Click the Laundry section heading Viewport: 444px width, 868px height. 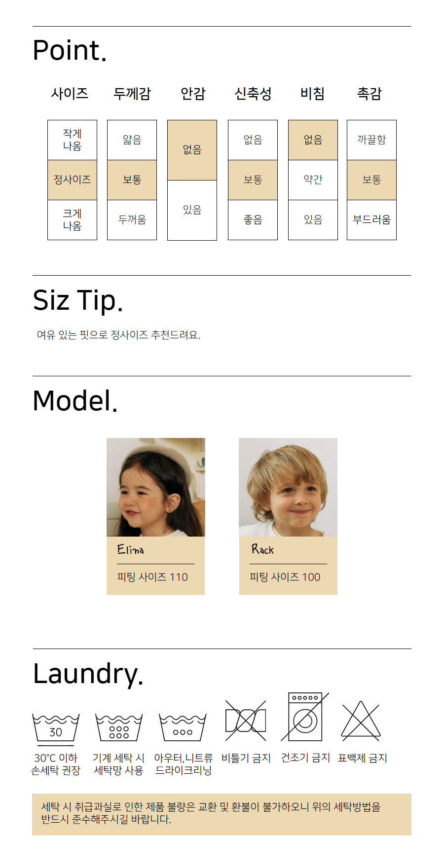click(88, 674)
